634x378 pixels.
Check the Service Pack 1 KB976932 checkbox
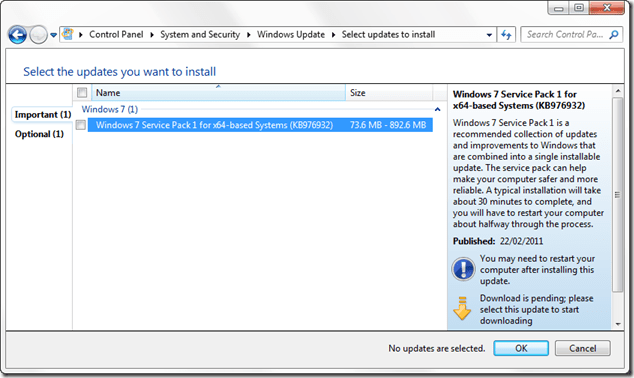(81, 125)
